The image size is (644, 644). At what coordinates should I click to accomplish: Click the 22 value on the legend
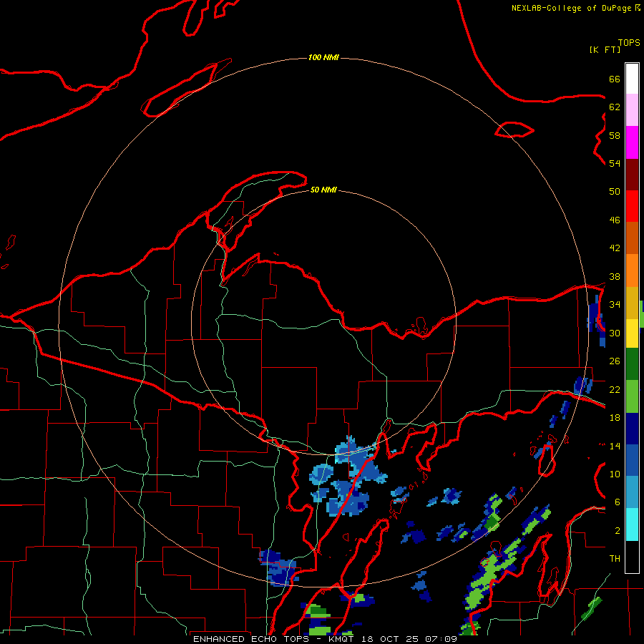[x=615, y=390]
